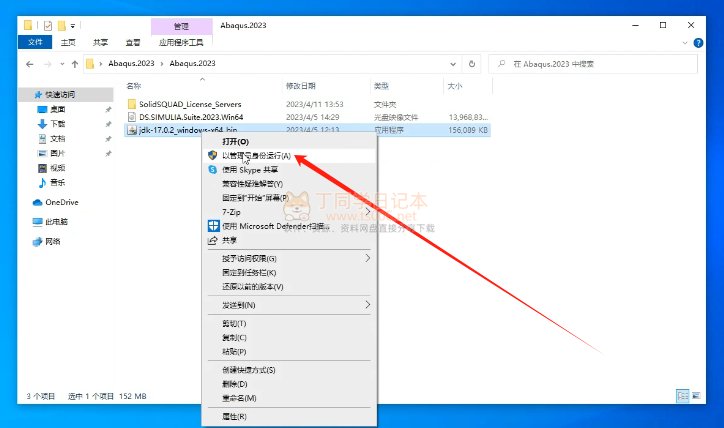
Task: Open Music (音乐) in sidebar
Action: 58,182
